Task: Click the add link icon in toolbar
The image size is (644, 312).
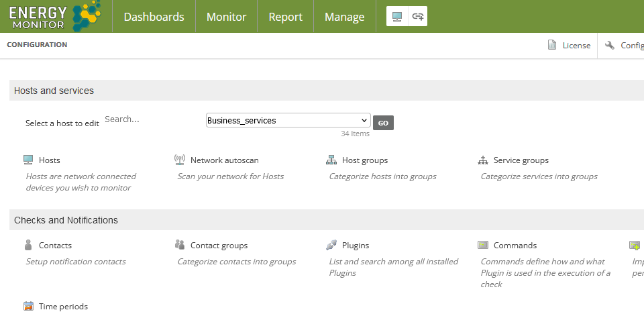Action: 418,17
